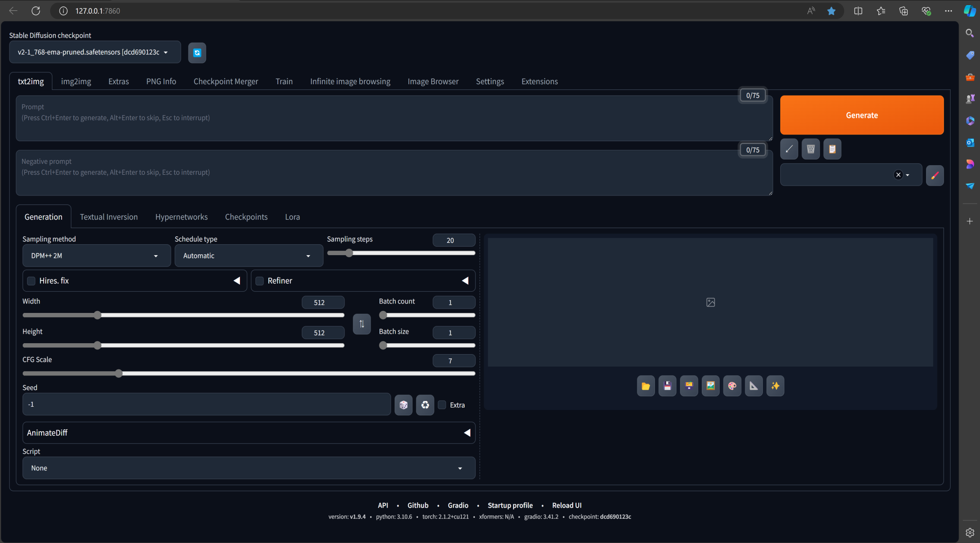Viewport: 980px width, 543px height.
Task: Swap width and height dimensions
Action: point(362,324)
